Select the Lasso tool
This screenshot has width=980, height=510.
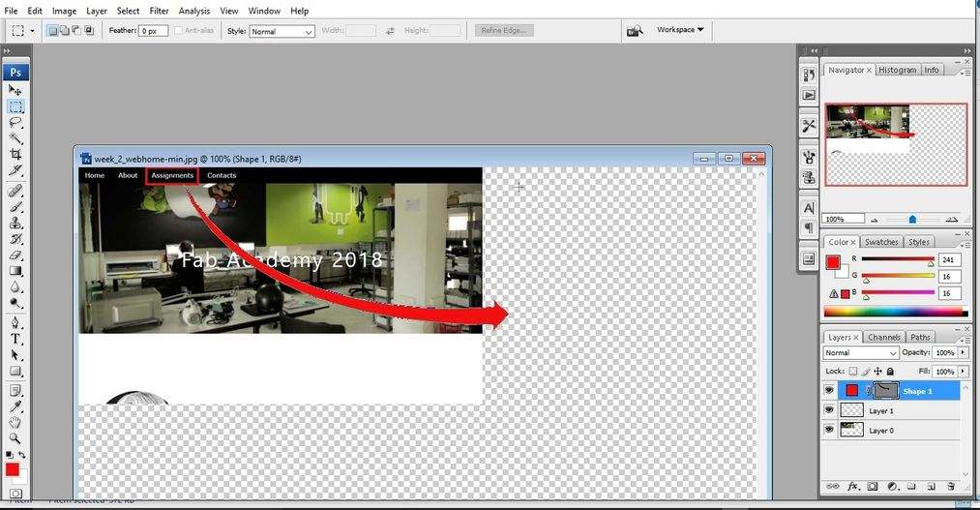pyautogui.click(x=15, y=123)
